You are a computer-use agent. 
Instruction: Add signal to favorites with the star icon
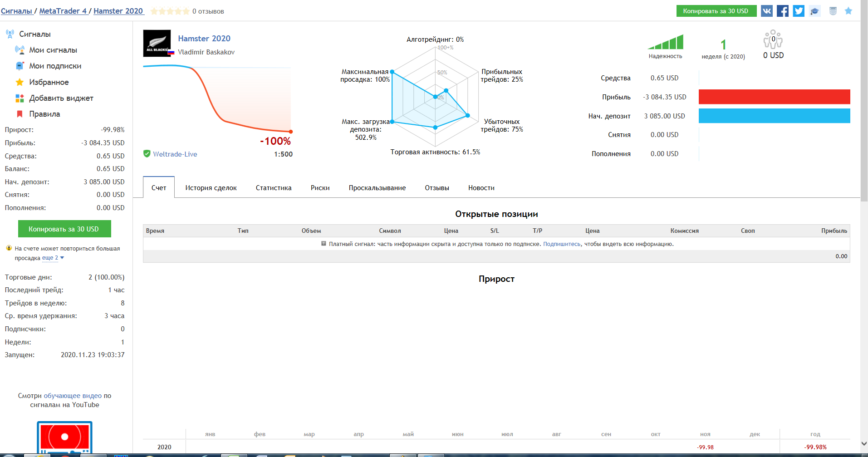(848, 11)
